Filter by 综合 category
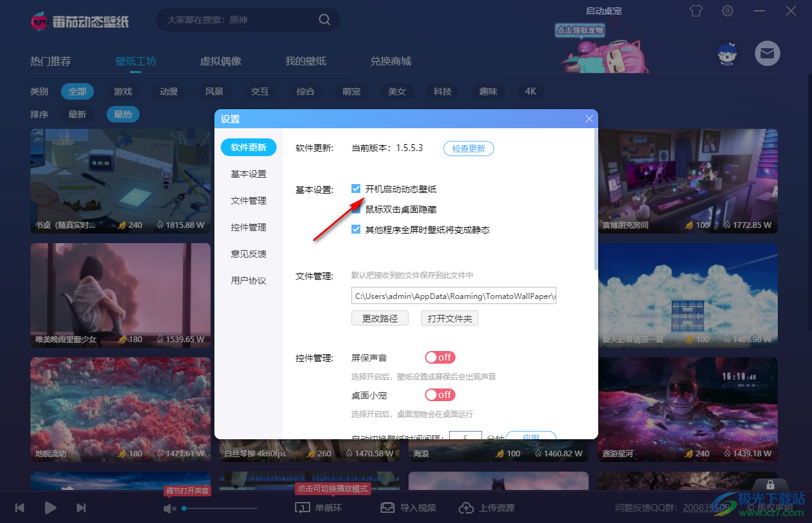Image resolution: width=812 pixels, height=523 pixels. (306, 91)
